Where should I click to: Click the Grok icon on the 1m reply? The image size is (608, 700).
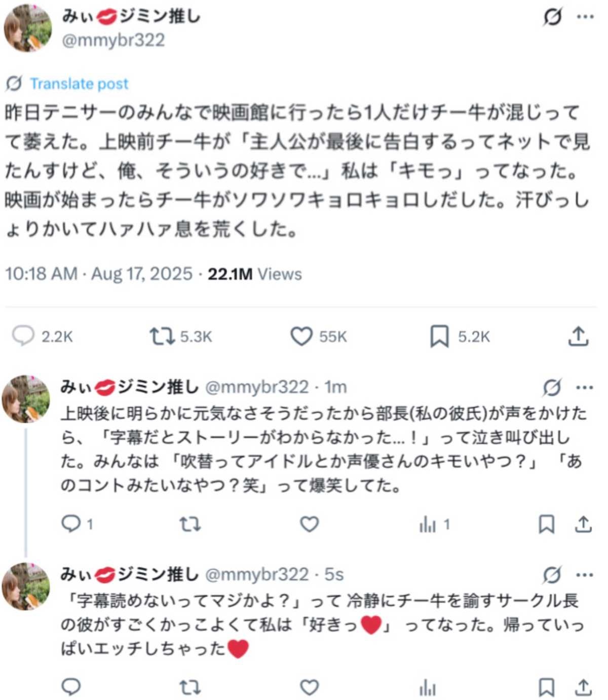[x=552, y=388]
